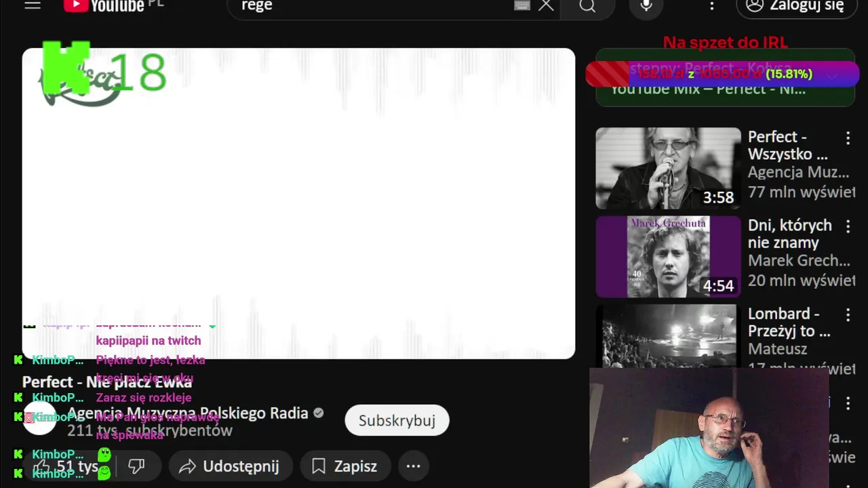Click the chat message kapiipapii na twitch
The image size is (868, 488).
149,340
